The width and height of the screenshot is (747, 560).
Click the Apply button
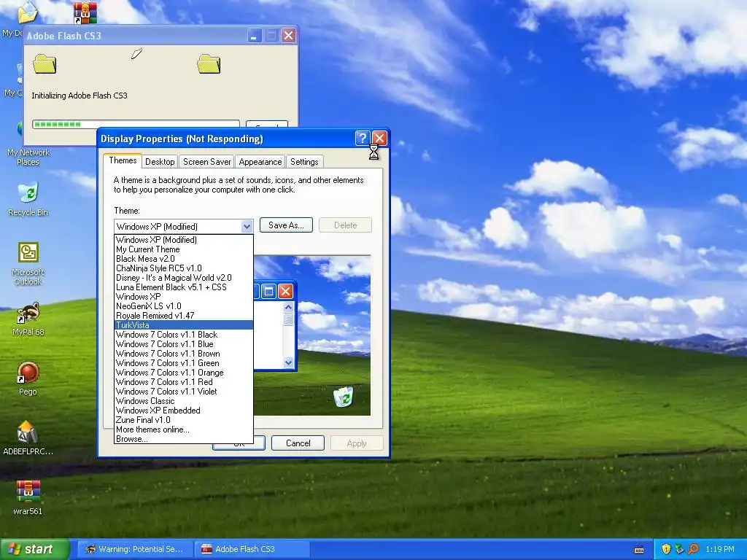357,443
